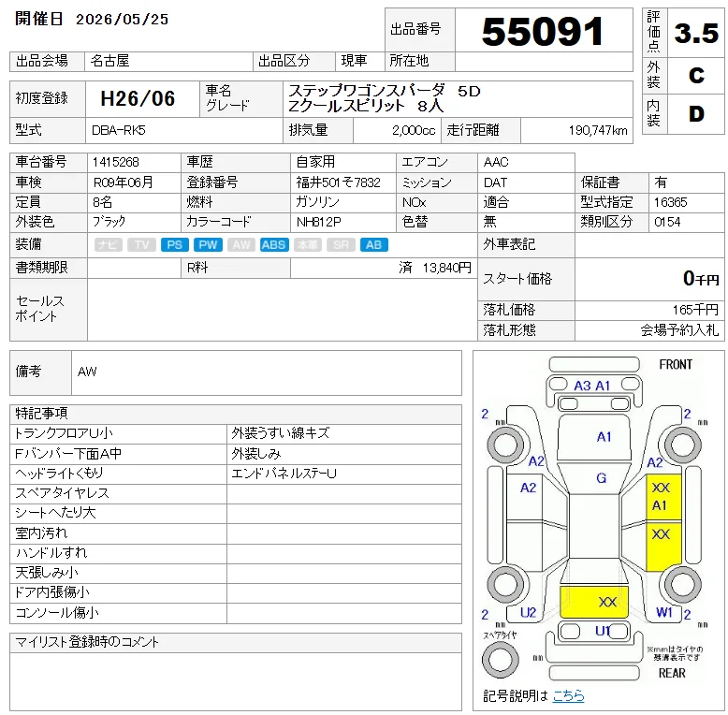The width and height of the screenshot is (728, 715).
Task: Click the note ドア内張傷小
Action: [x=52, y=592]
